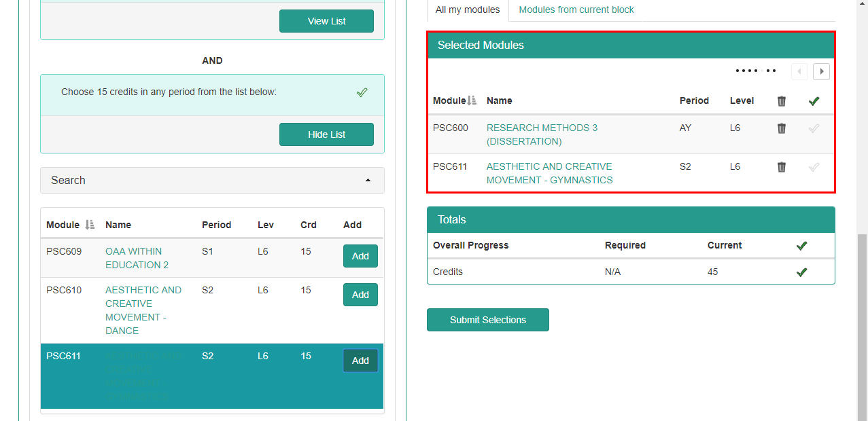This screenshot has width=868, height=421.
Task: Advance carousel with the right arrow
Action: [821, 71]
